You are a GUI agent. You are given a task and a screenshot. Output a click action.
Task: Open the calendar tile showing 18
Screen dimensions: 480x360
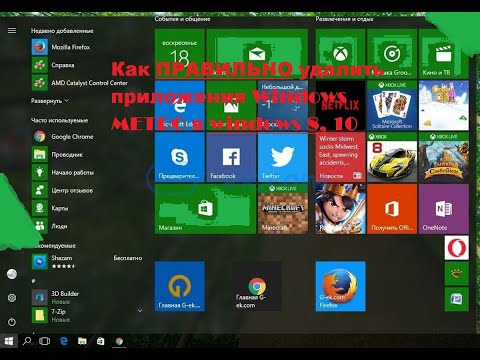[180, 54]
